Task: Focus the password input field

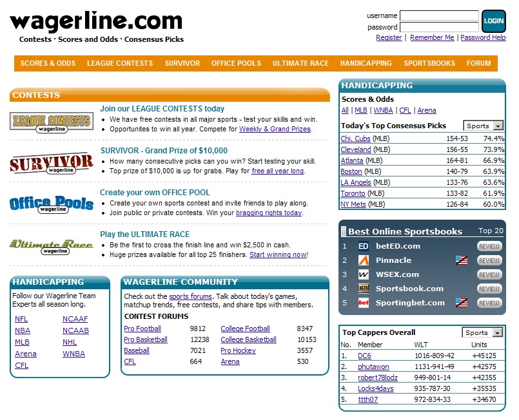Action: [x=439, y=27]
